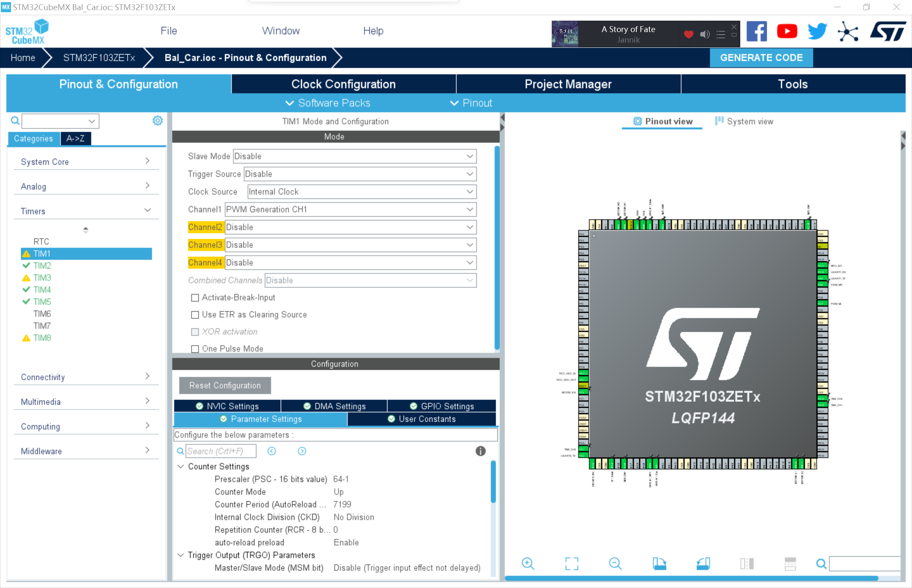This screenshot has height=588, width=912.
Task: Open the YouTube link icon
Action: [x=787, y=32]
